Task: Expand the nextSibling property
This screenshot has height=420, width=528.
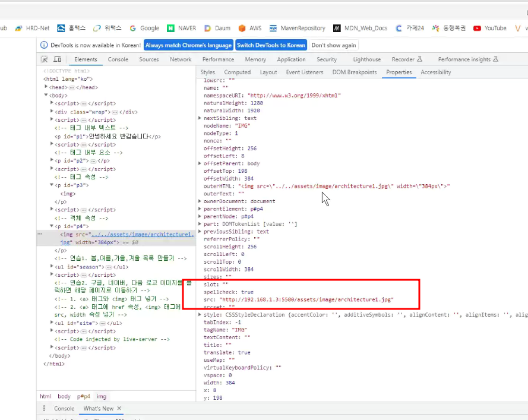Action: 200,118
